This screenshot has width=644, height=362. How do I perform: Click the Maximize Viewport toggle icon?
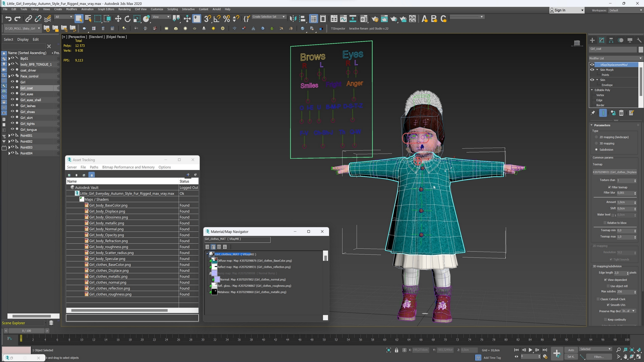pos(638,357)
